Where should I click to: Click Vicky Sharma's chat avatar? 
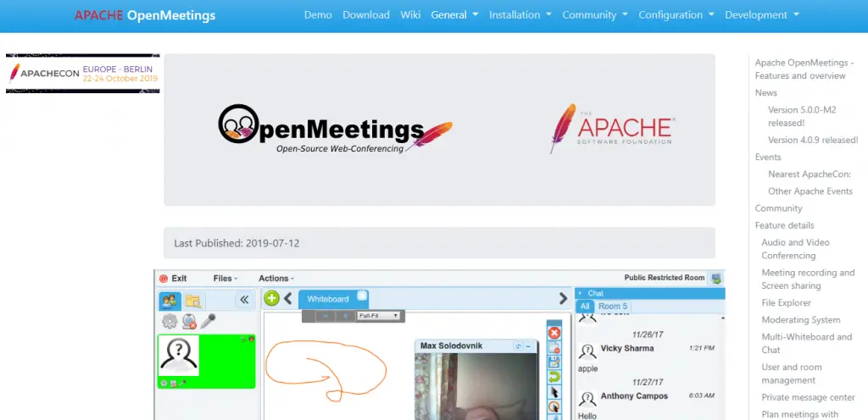(587, 352)
